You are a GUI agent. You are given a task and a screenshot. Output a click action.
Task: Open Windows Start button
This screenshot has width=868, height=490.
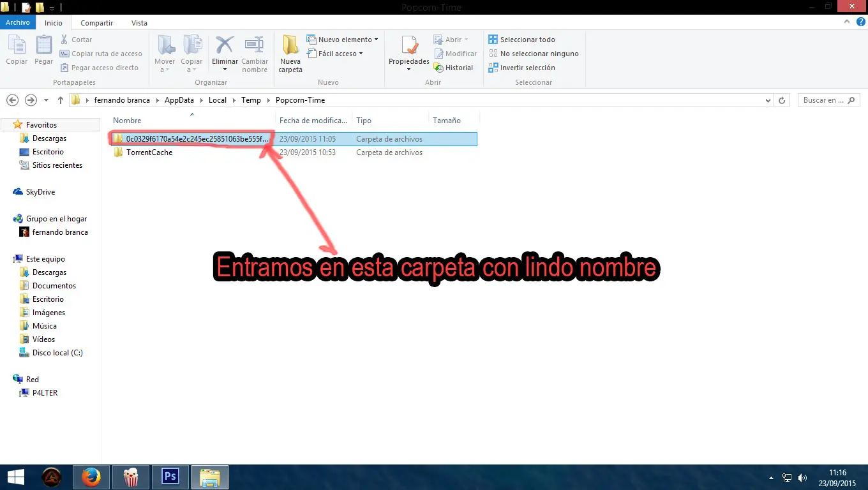point(15,477)
